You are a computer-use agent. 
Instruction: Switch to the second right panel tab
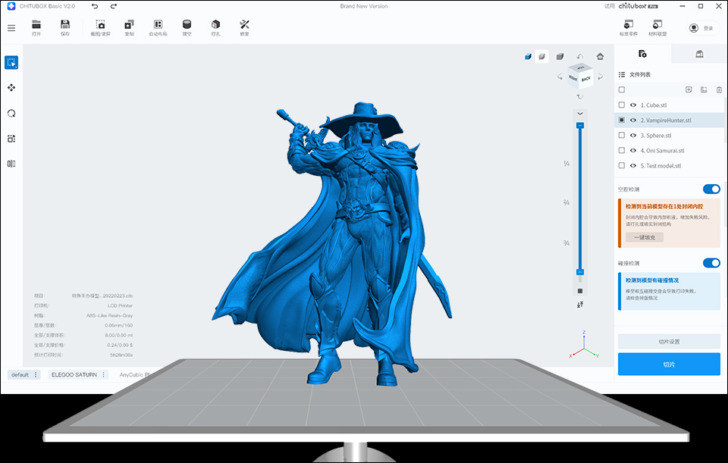click(699, 54)
